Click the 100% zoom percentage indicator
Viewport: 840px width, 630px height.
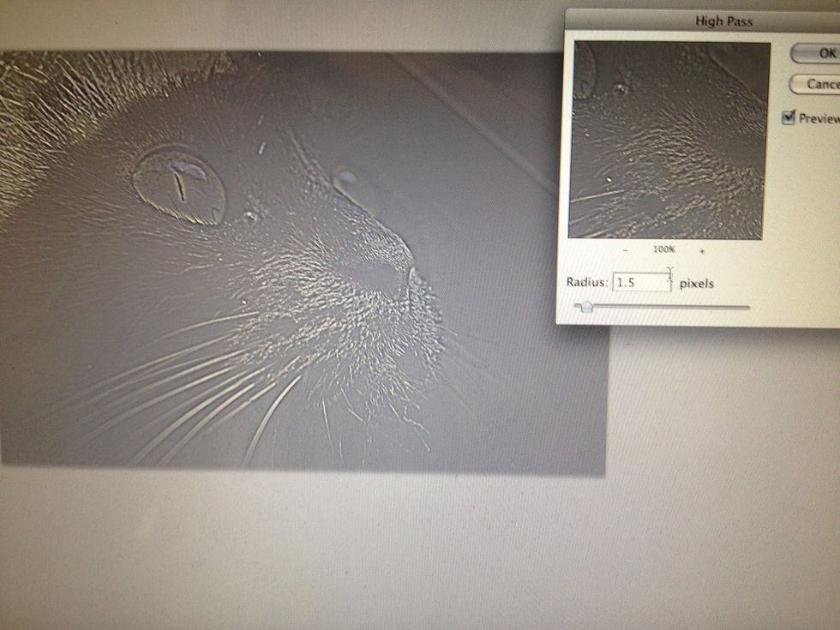[x=663, y=248]
